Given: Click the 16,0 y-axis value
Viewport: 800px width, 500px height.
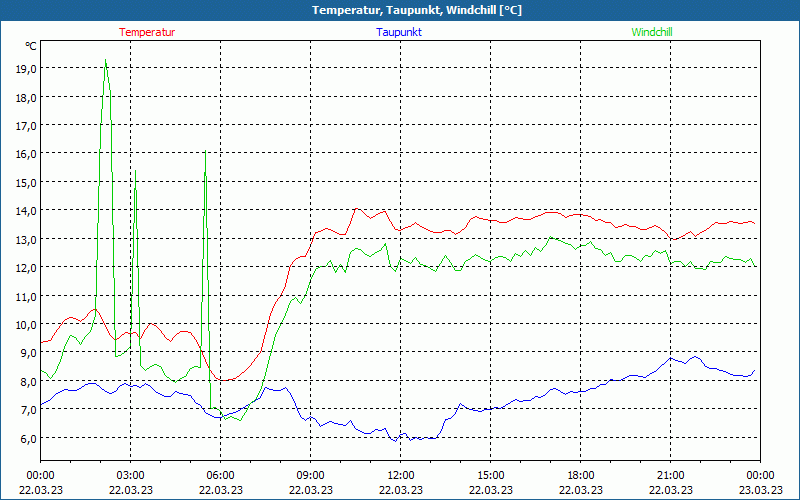Looking at the screenshot, I should tap(26, 154).
